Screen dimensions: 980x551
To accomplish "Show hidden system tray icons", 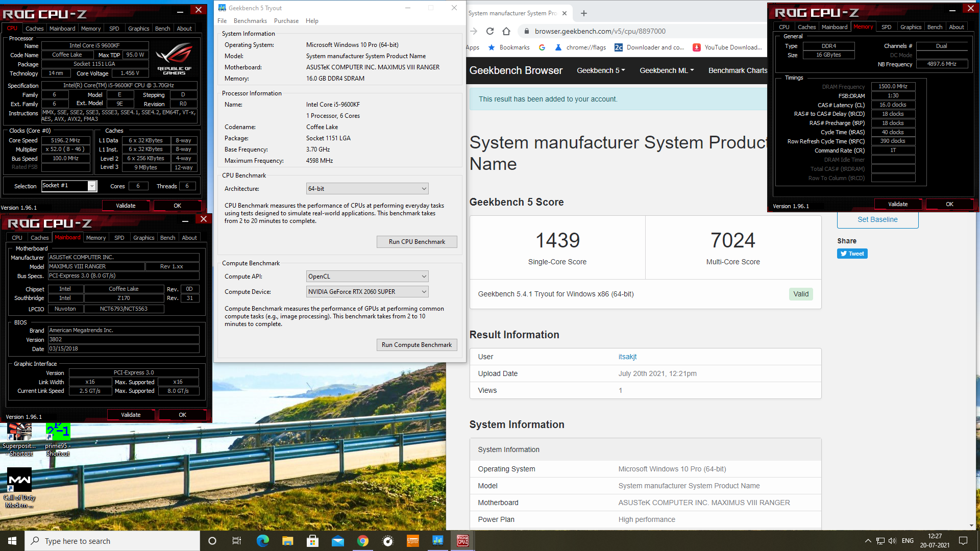I will (x=868, y=541).
